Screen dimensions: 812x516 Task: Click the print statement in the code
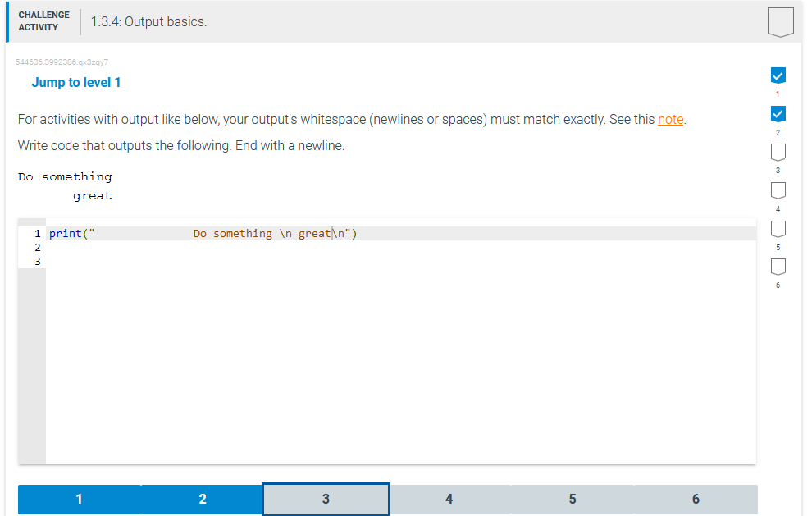tap(66, 233)
